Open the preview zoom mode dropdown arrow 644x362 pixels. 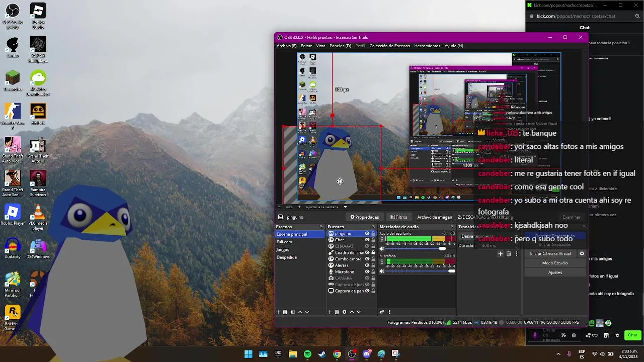click(x=345, y=207)
